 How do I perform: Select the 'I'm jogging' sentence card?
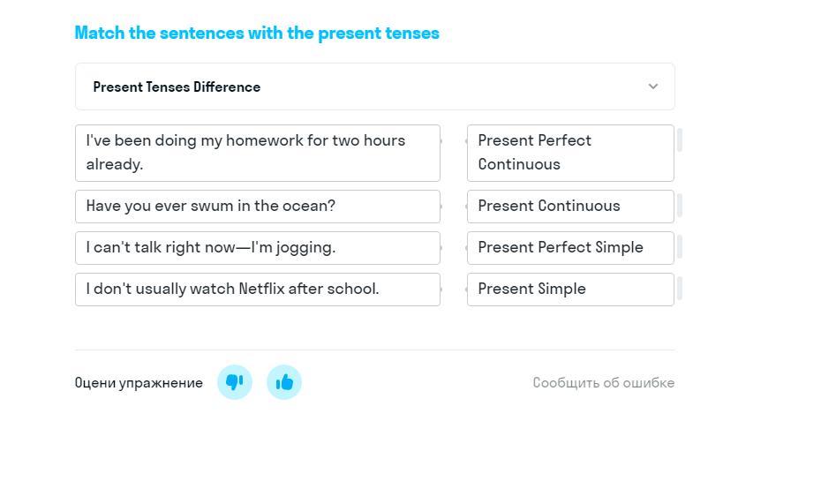[x=258, y=248]
